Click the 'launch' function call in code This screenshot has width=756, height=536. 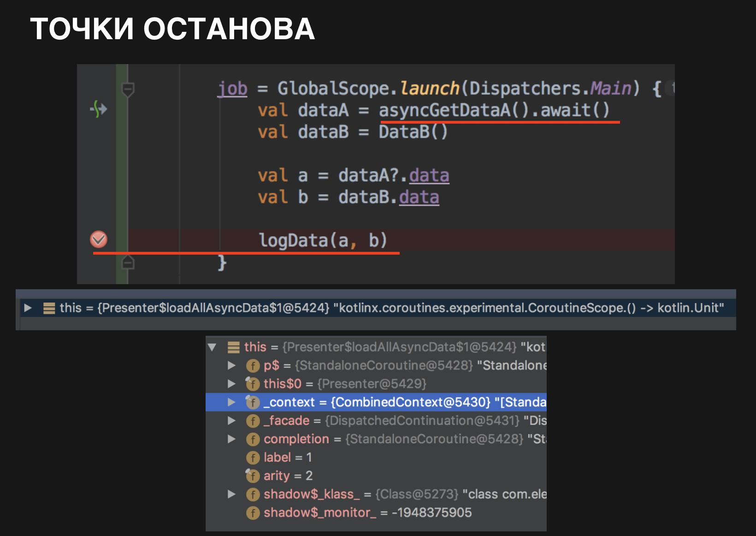pos(430,88)
